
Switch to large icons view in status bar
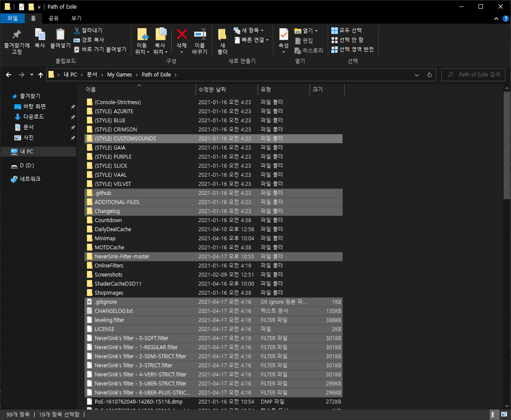pos(504,414)
